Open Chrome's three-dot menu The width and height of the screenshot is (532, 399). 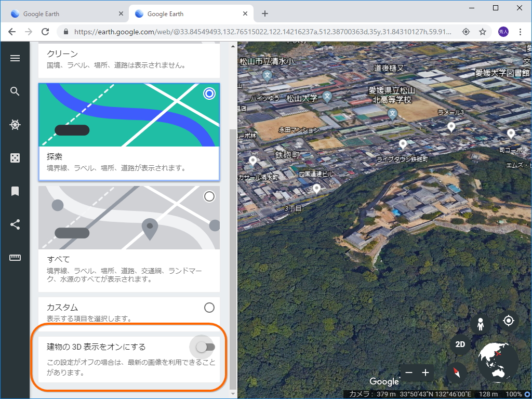point(520,32)
